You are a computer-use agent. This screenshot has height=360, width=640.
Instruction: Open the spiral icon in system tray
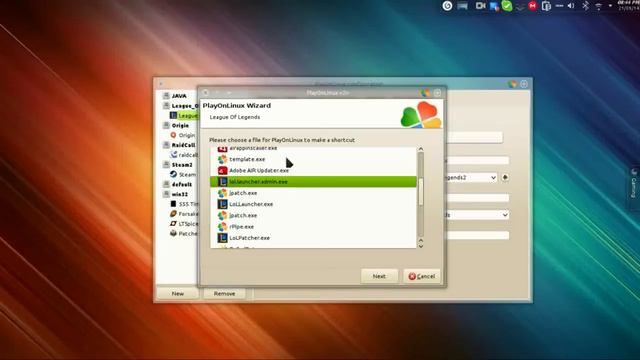click(x=447, y=6)
